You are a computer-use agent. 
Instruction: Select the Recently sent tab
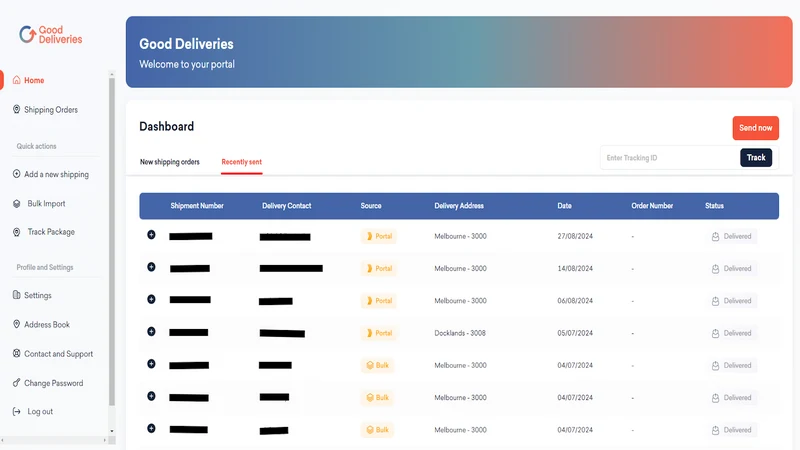click(x=241, y=162)
